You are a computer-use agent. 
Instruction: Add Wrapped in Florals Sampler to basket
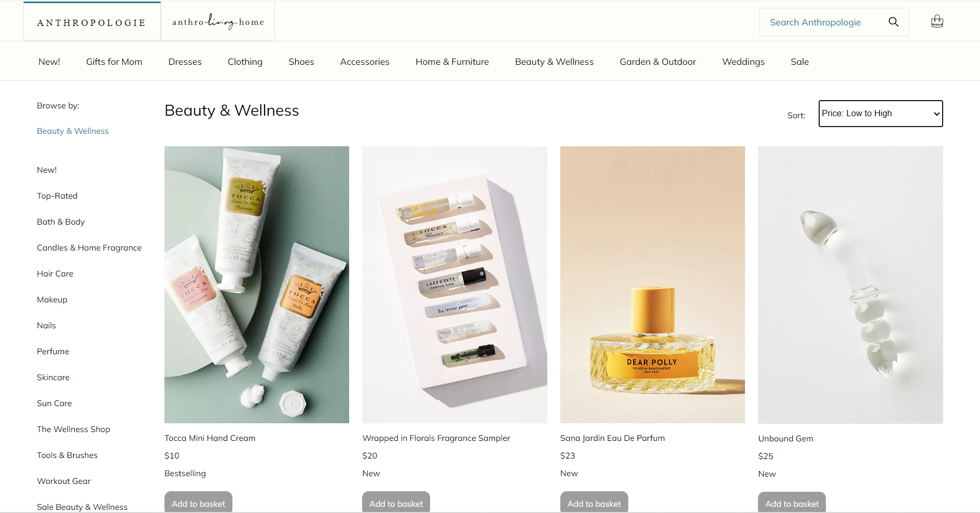point(396,502)
